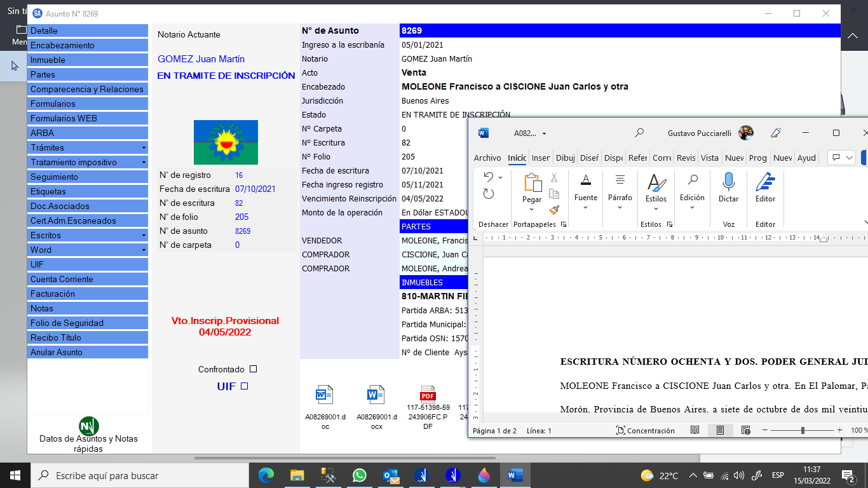Expand the Tratamiento impositivo dropdown
Screen dimensions: 868x488
[x=144, y=163]
